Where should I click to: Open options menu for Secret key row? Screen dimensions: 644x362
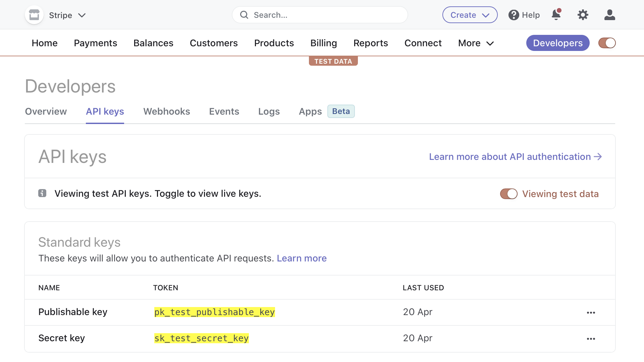coord(591,339)
